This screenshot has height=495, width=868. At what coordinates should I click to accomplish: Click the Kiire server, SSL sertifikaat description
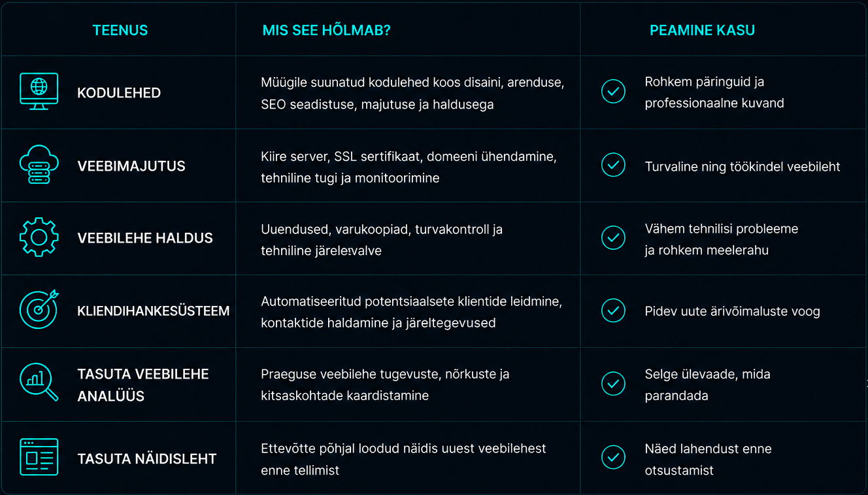409,167
